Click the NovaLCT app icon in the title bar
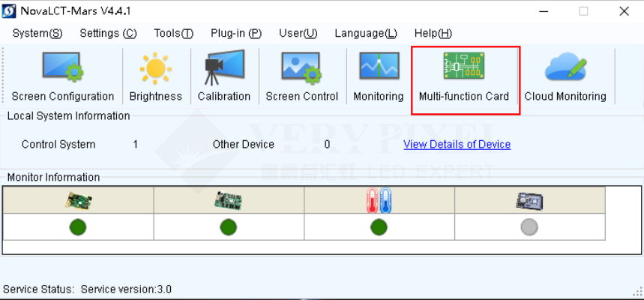The width and height of the screenshot is (644, 300). point(9,11)
